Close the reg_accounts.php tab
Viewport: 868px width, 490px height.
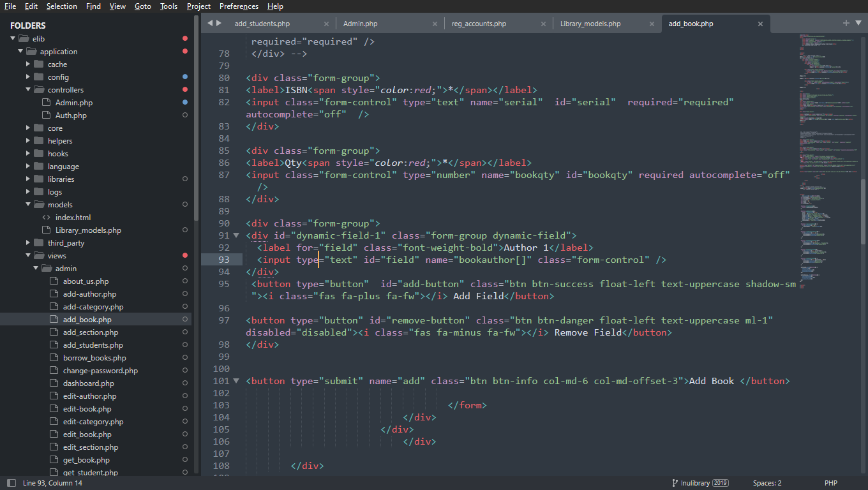(x=543, y=24)
